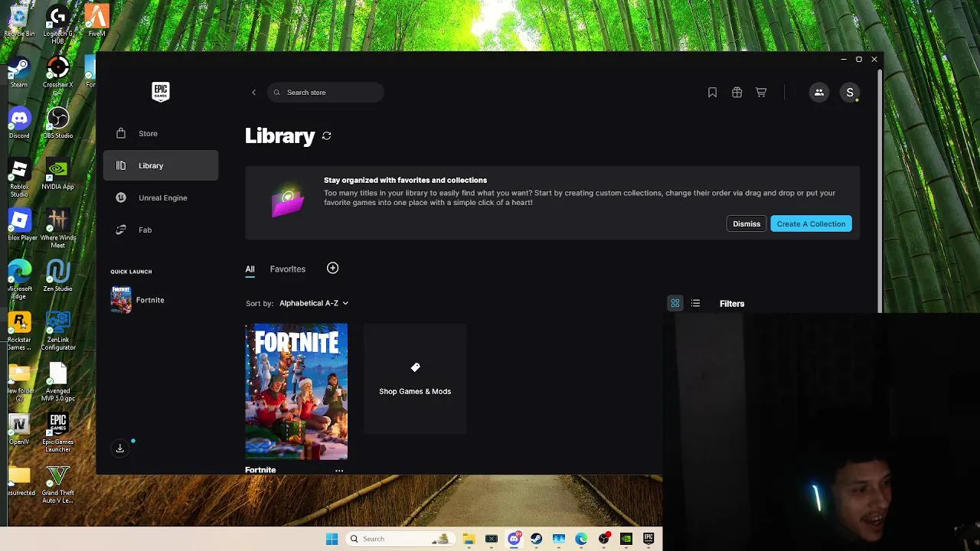Image resolution: width=980 pixels, height=551 pixels.
Task: Open Discord on the taskbar
Action: [514, 539]
